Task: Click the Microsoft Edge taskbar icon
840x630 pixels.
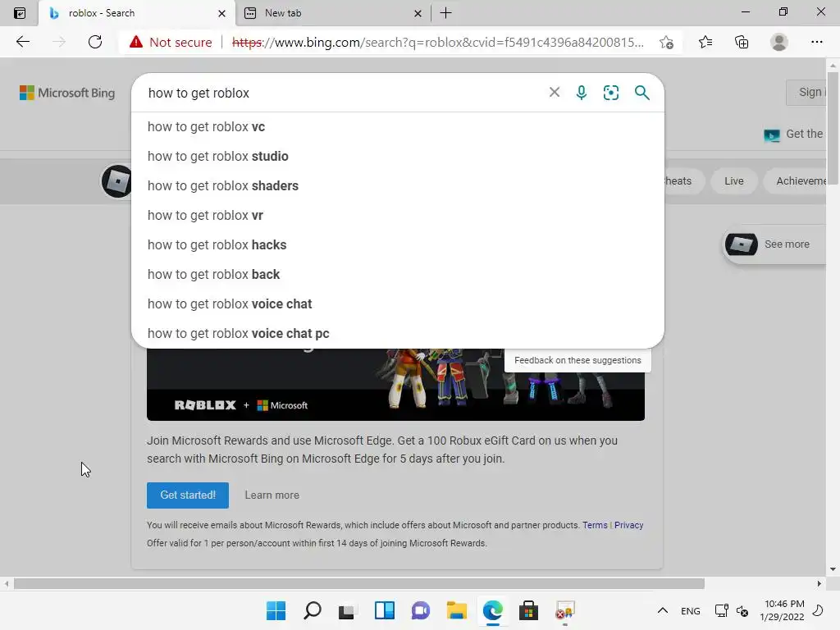Action: 492,610
